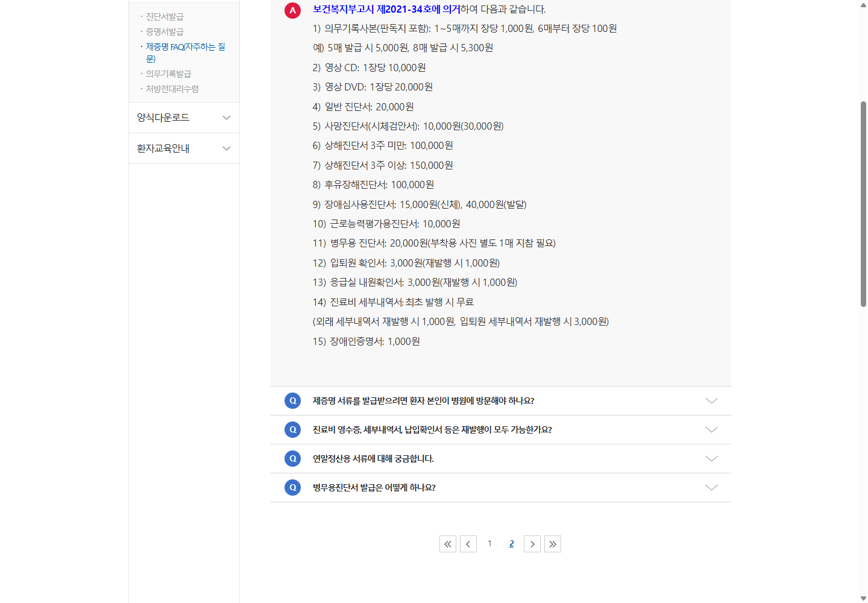Click the vertical page scrollbar thumb

pyautogui.click(x=864, y=204)
